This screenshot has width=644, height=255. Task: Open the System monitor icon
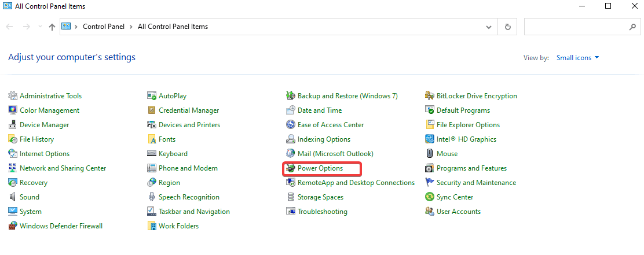[x=13, y=212]
